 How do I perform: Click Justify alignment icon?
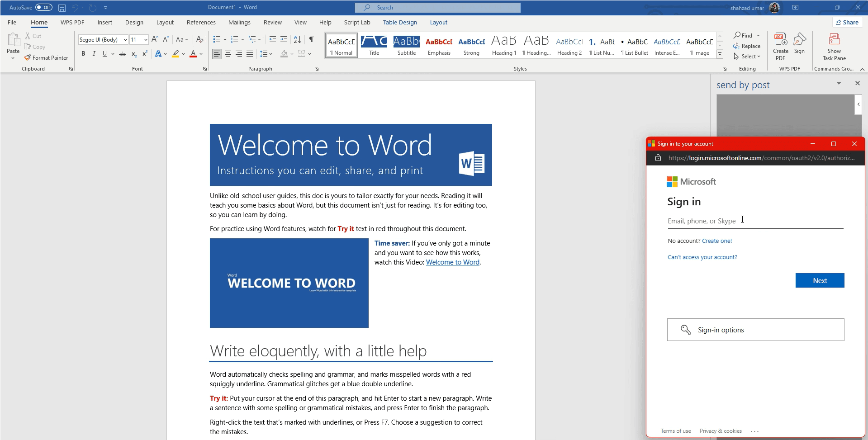coord(250,54)
